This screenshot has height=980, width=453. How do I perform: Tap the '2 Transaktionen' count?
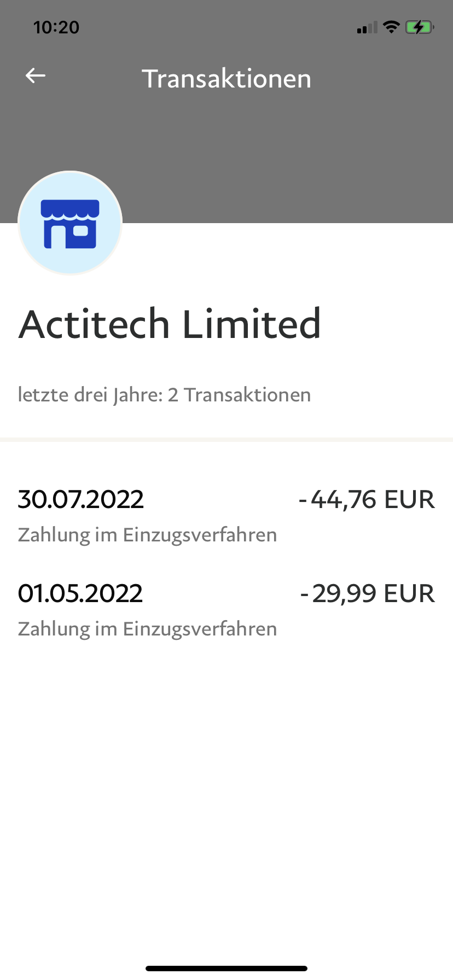pyautogui.click(x=239, y=395)
